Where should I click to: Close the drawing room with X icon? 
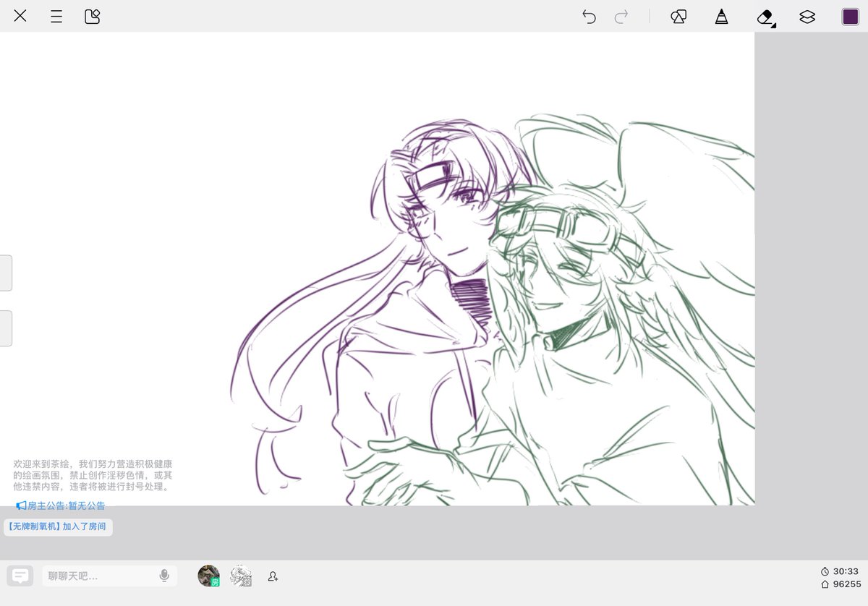(x=20, y=16)
